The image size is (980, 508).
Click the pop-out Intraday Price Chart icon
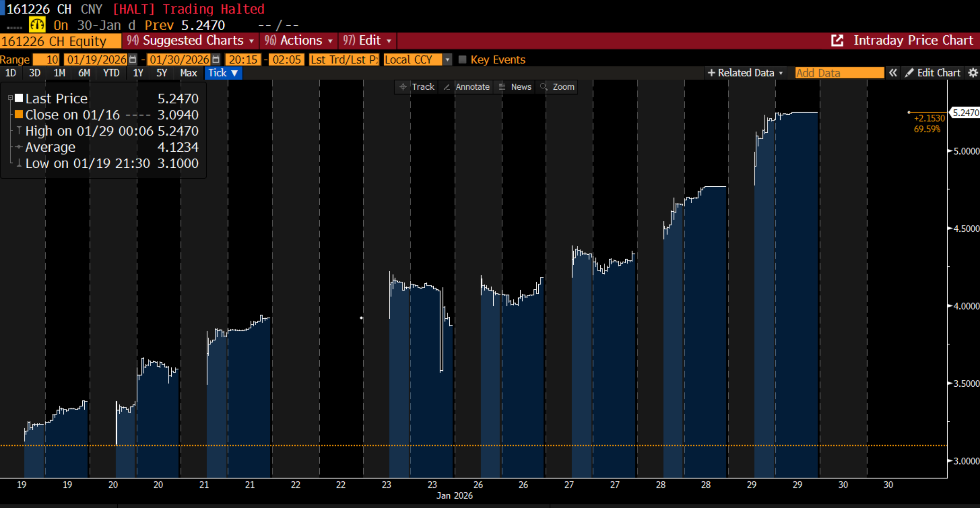coord(837,40)
